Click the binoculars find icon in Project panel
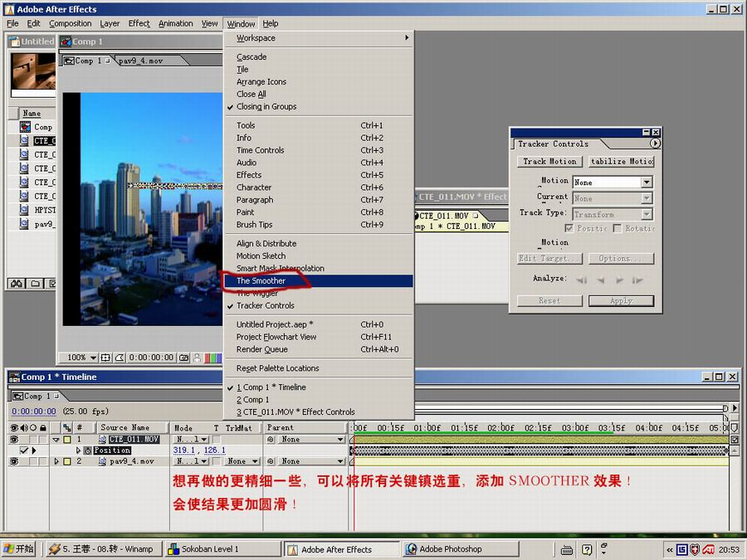Screen dimensions: 747x560 [16, 284]
